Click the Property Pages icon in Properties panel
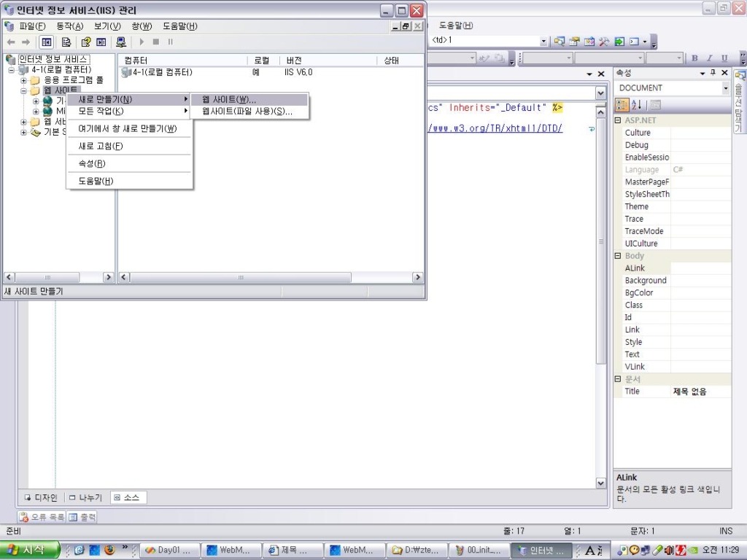The height and width of the screenshot is (560, 747). point(656,105)
